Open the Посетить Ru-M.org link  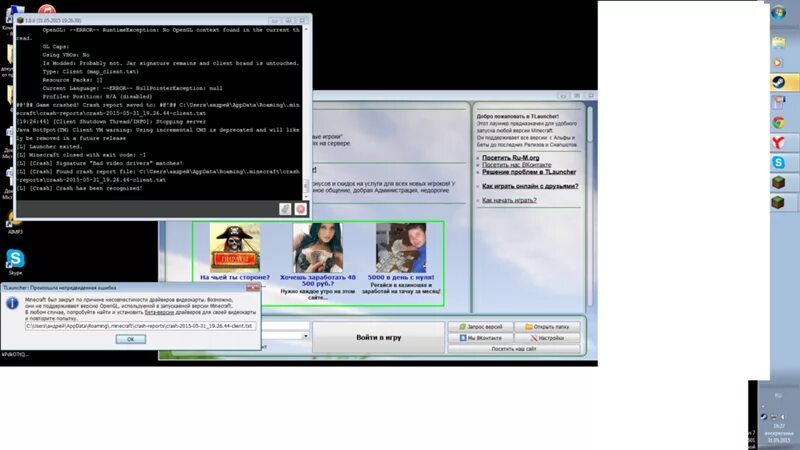(x=511, y=158)
